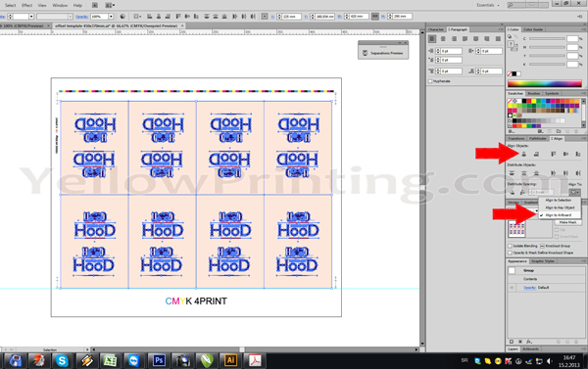
Task: Toggle Knockout Group checkbox
Action: coord(542,246)
